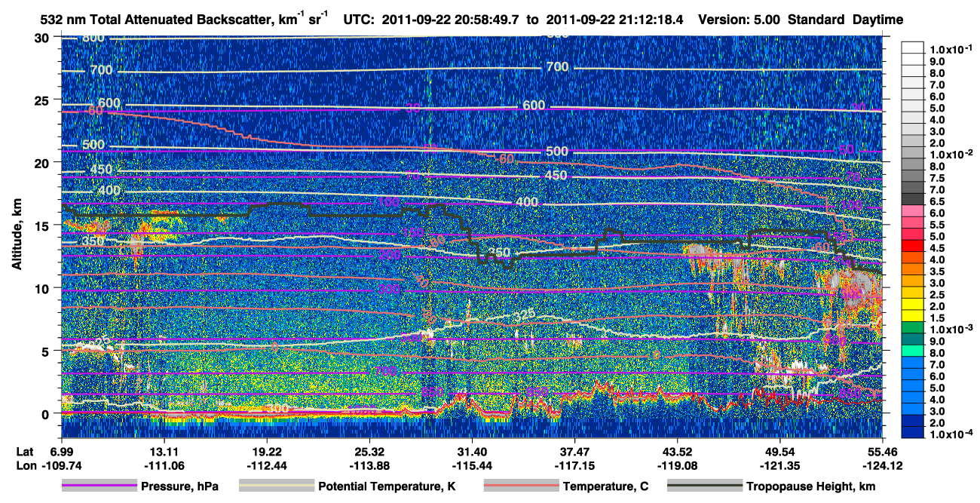Click the 'Daytime' label in the header

point(878,20)
